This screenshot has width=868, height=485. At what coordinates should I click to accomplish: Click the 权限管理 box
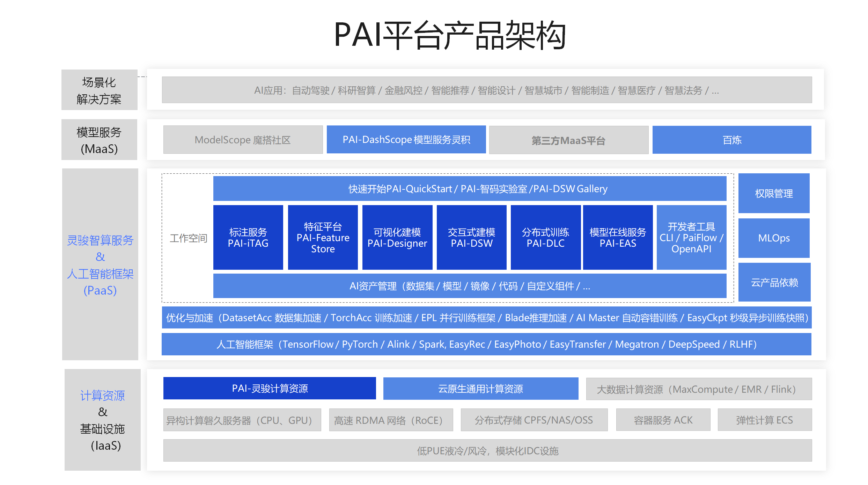(774, 193)
